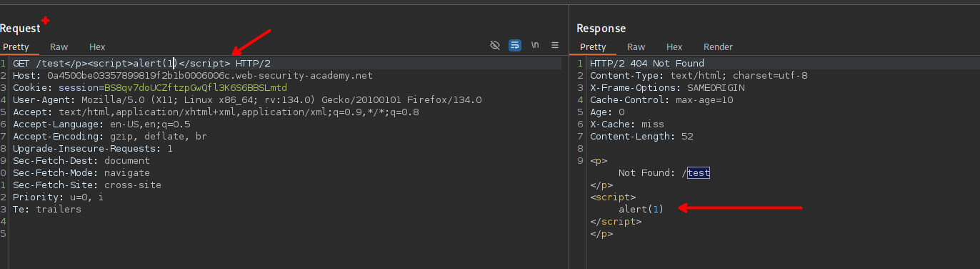This screenshot has height=269, width=980.
Task: Click the Priority header line
Action: coord(58,197)
